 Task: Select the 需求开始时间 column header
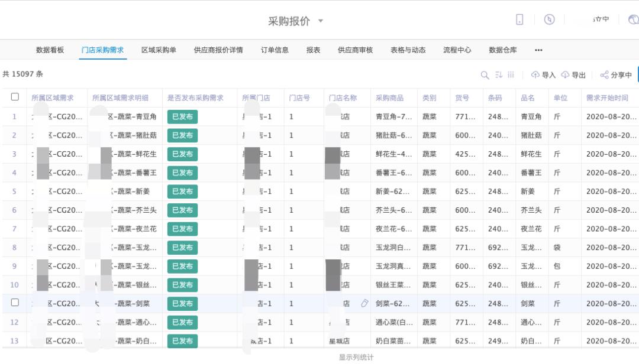click(x=608, y=97)
